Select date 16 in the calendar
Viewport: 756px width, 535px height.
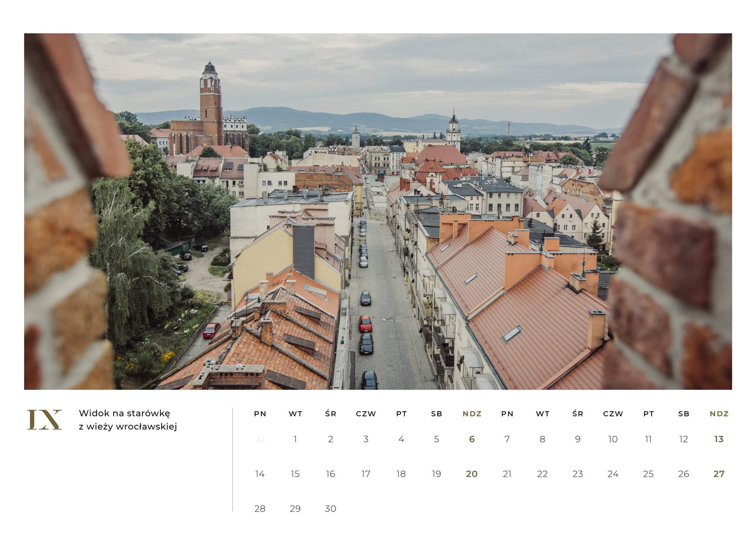click(x=330, y=474)
